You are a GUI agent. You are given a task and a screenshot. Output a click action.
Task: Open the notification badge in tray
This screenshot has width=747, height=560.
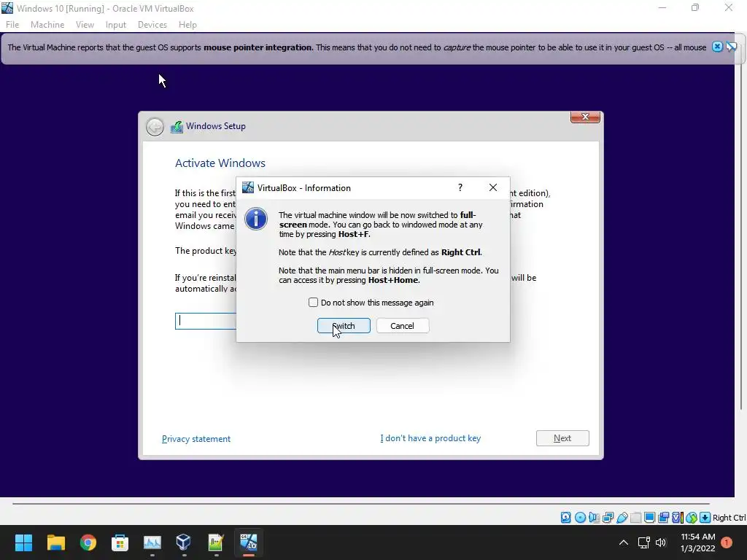tap(727, 542)
